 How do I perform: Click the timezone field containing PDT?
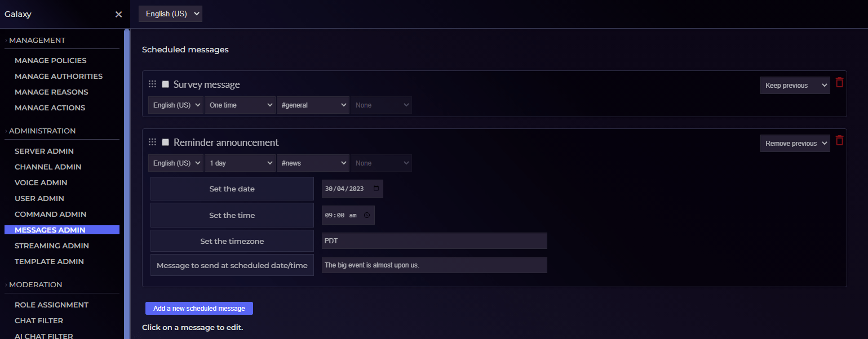pos(434,240)
